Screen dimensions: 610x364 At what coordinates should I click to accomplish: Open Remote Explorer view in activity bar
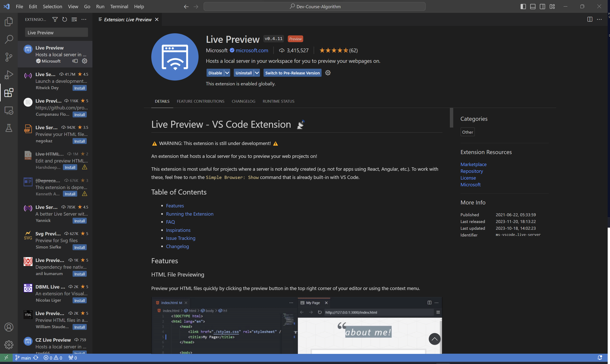(9, 110)
